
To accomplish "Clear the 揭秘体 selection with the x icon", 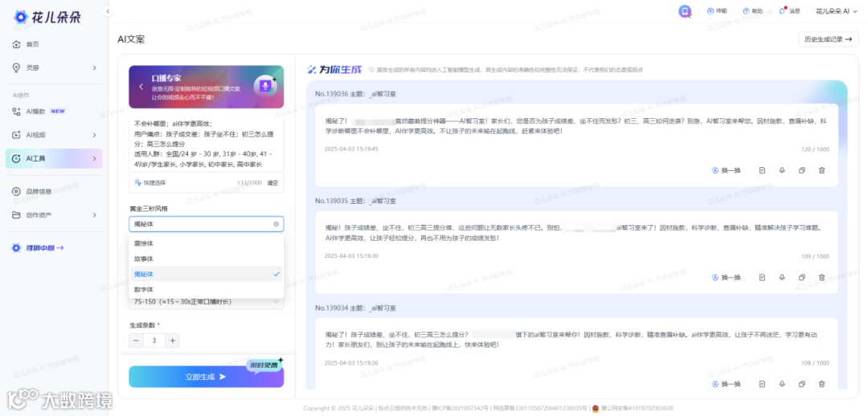I will click(276, 224).
